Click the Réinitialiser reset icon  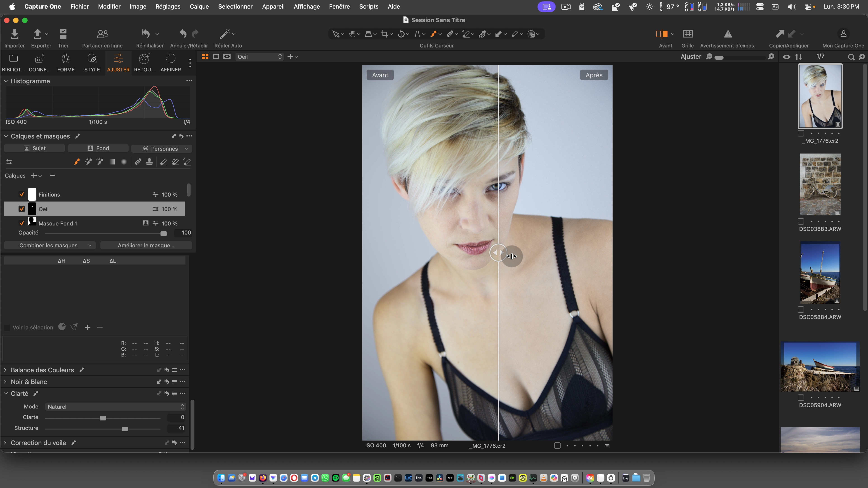tap(146, 34)
